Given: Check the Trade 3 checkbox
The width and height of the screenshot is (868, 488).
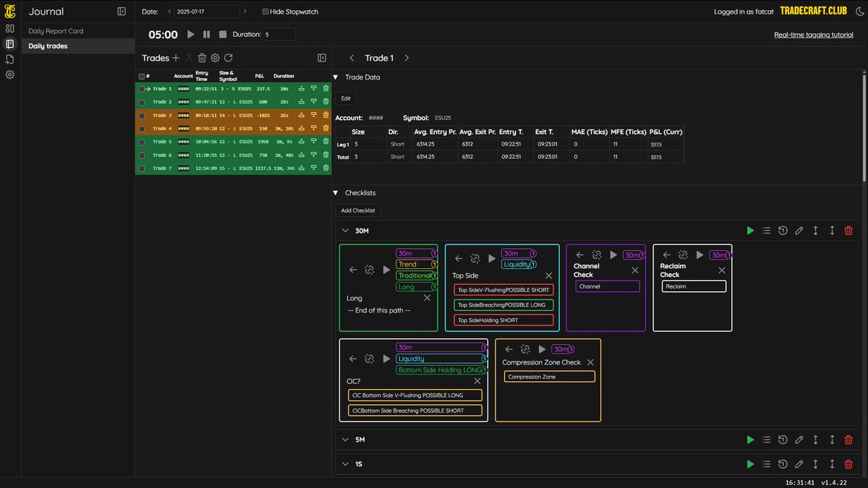Looking at the screenshot, I should coord(142,116).
